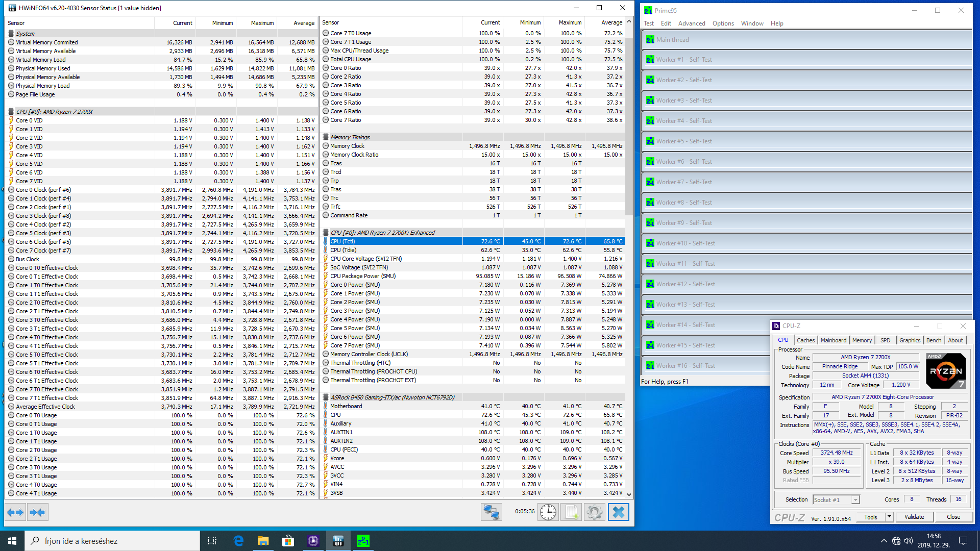Select the Worker #5 Self-Test icon
Screen dimensions: 980x551
tap(650, 141)
